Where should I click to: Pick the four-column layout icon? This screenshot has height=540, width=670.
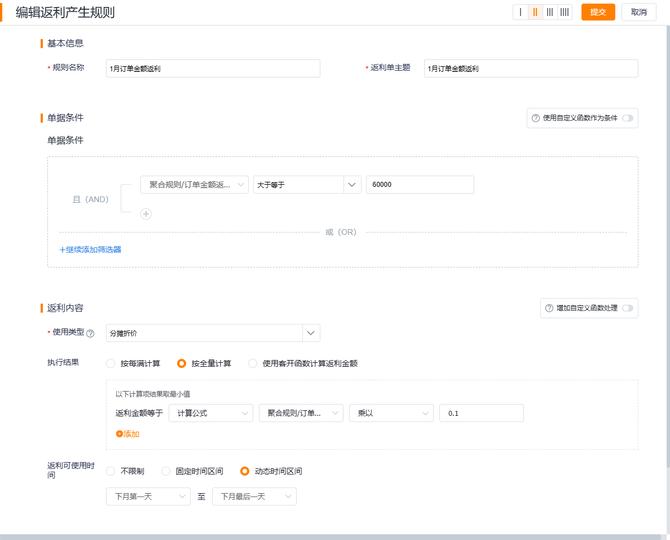tap(565, 12)
